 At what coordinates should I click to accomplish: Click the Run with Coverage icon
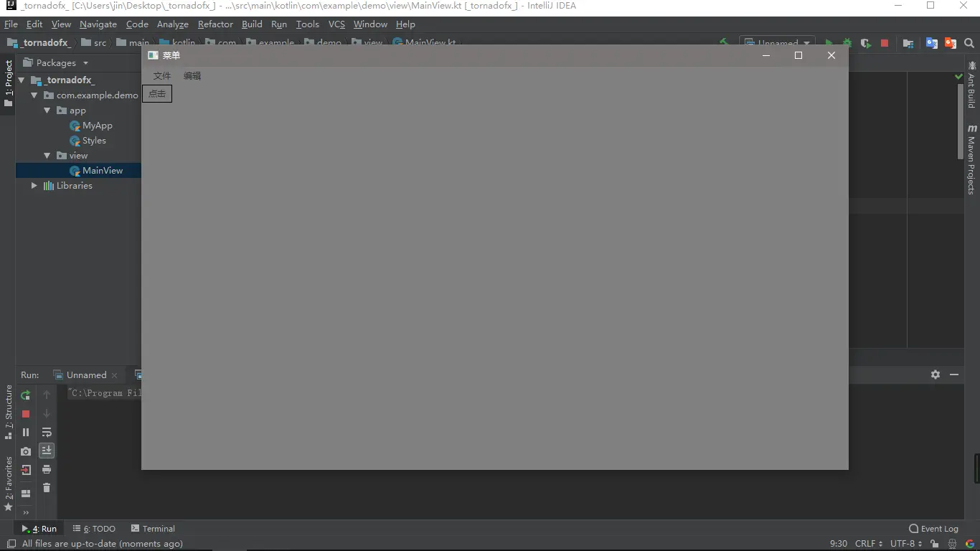click(866, 43)
